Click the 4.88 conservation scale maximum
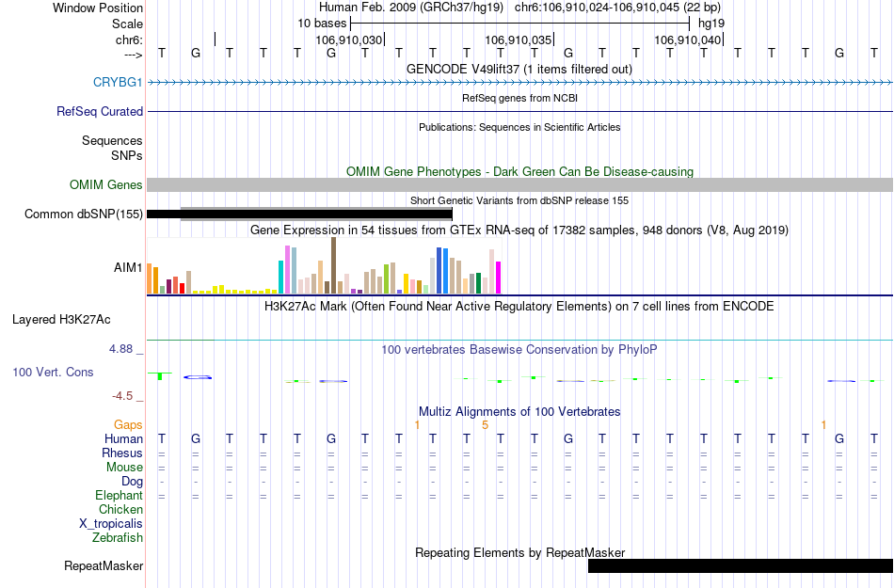Viewport: 894px width, 588px height. click(x=120, y=349)
